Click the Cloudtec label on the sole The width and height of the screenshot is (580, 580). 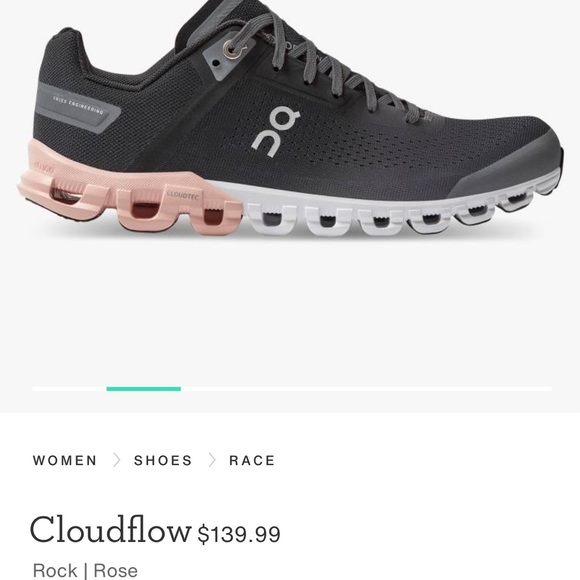pyautogui.click(x=183, y=195)
